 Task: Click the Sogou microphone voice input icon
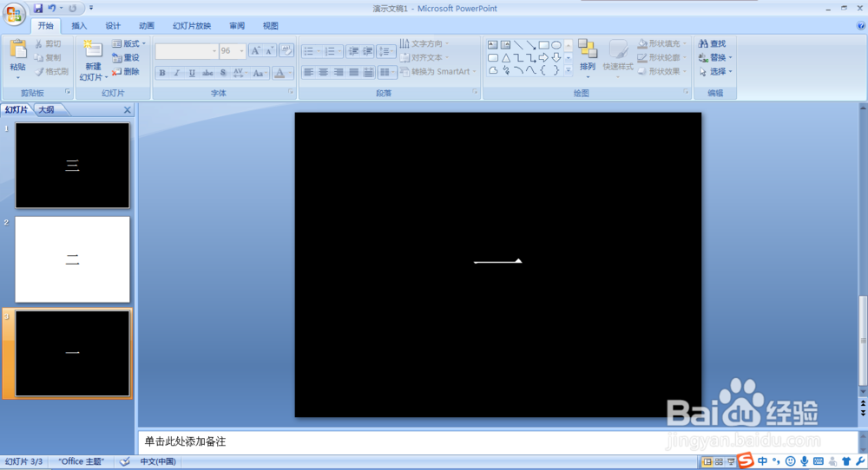[x=805, y=461]
